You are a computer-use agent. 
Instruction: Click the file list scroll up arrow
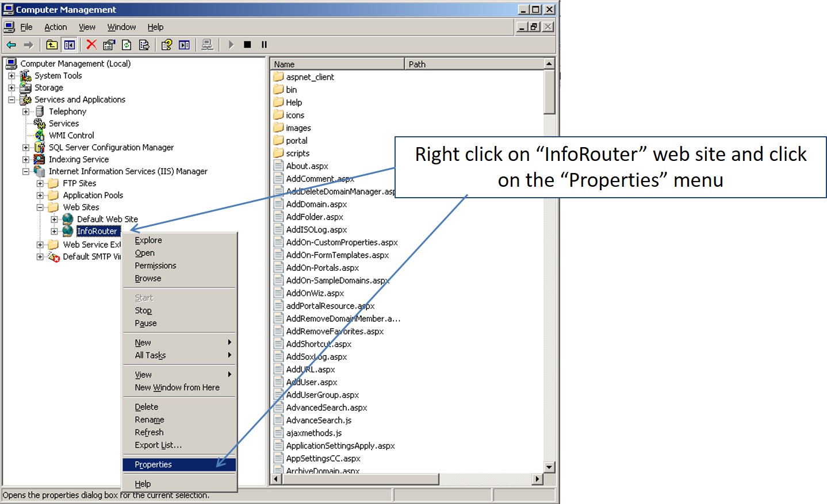[x=549, y=64]
